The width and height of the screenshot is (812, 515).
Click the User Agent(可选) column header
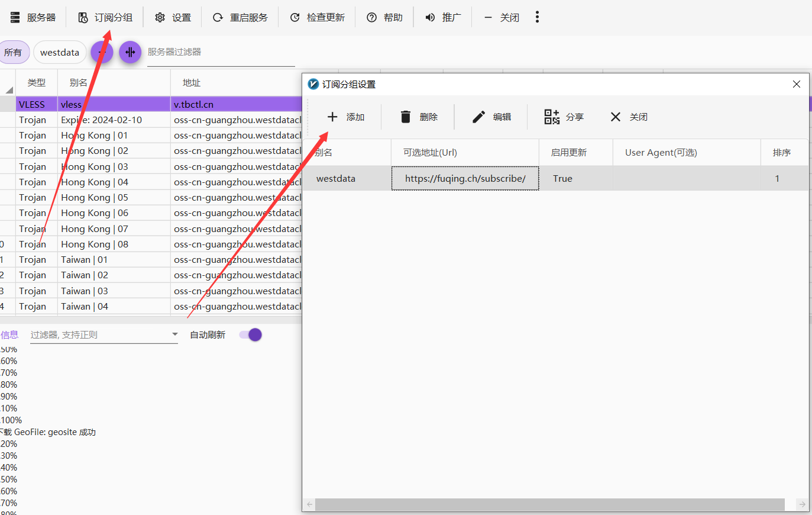click(x=687, y=153)
